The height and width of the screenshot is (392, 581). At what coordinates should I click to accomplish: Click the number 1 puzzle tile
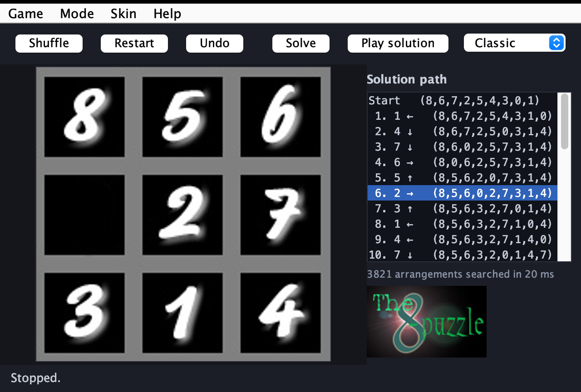pyautogui.click(x=182, y=313)
